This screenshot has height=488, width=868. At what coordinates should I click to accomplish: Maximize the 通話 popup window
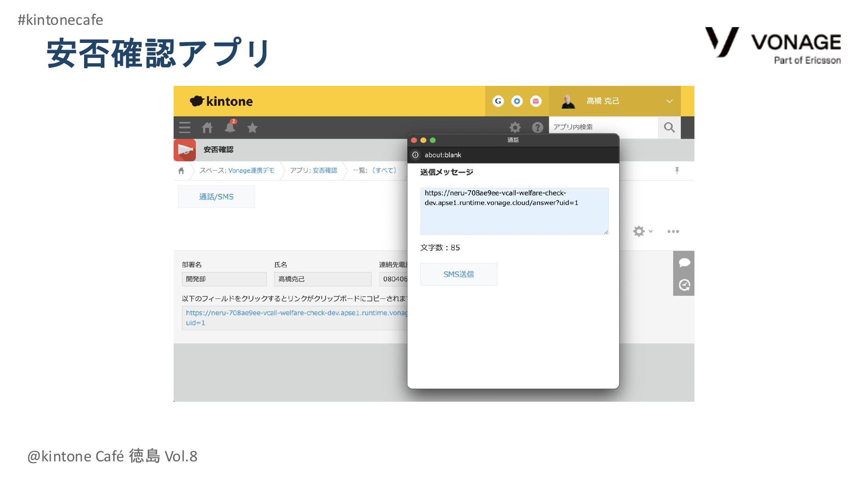433,140
